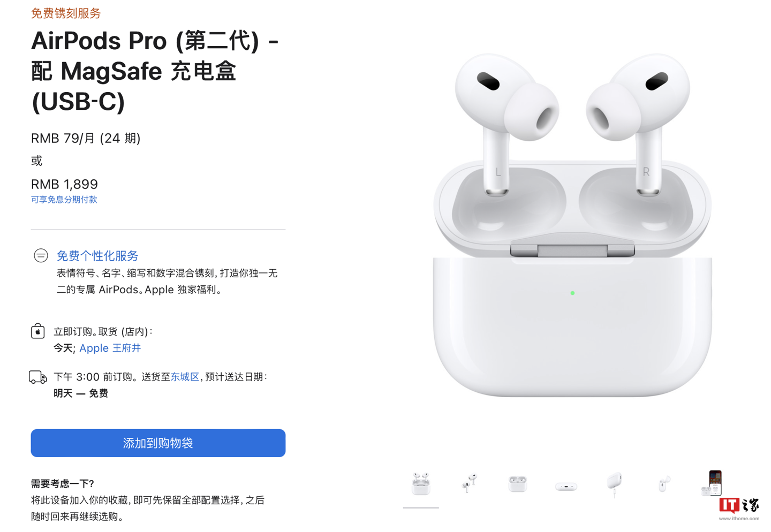Click the IT之家 watermark logo
This screenshot has height=532, width=771.
738,508
